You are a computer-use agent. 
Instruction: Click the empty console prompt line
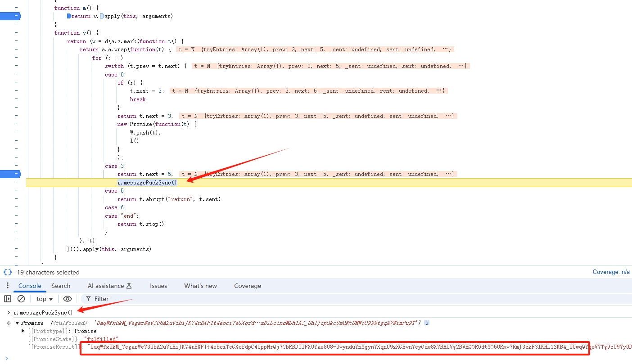click(316, 358)
